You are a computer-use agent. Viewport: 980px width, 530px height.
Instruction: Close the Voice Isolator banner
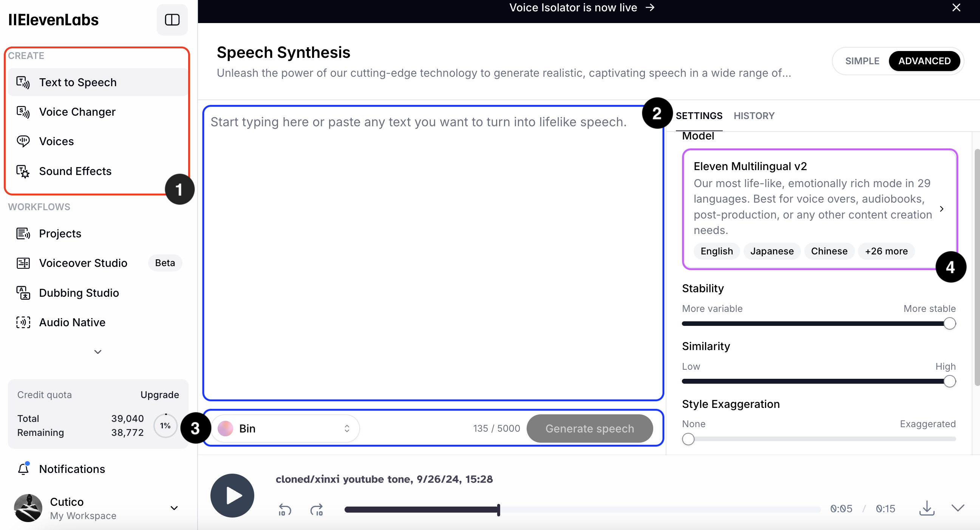(956, 8)
